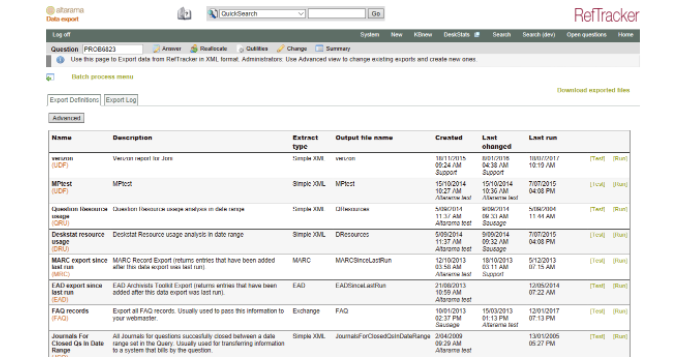Open the QuickSearch dropdown
This screenshot has width=686, height=363.
tap(262, 14)
